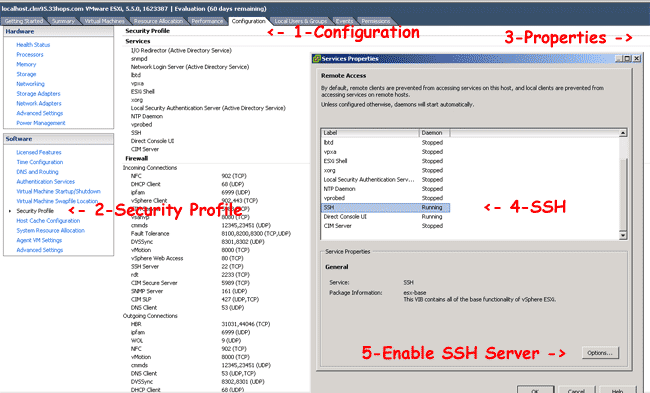Click the services list scrollbar thumb
The image size is (650, 393).
pyautogui.click(x=623, y=195)
